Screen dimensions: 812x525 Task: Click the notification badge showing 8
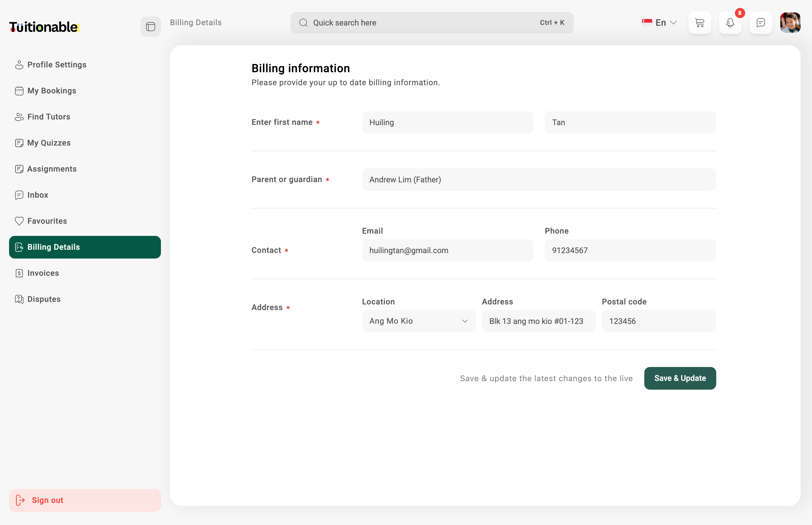[739, 13]
